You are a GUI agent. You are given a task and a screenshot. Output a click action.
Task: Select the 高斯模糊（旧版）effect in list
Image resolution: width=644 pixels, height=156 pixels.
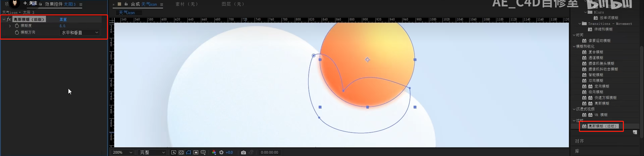point(602,126)
